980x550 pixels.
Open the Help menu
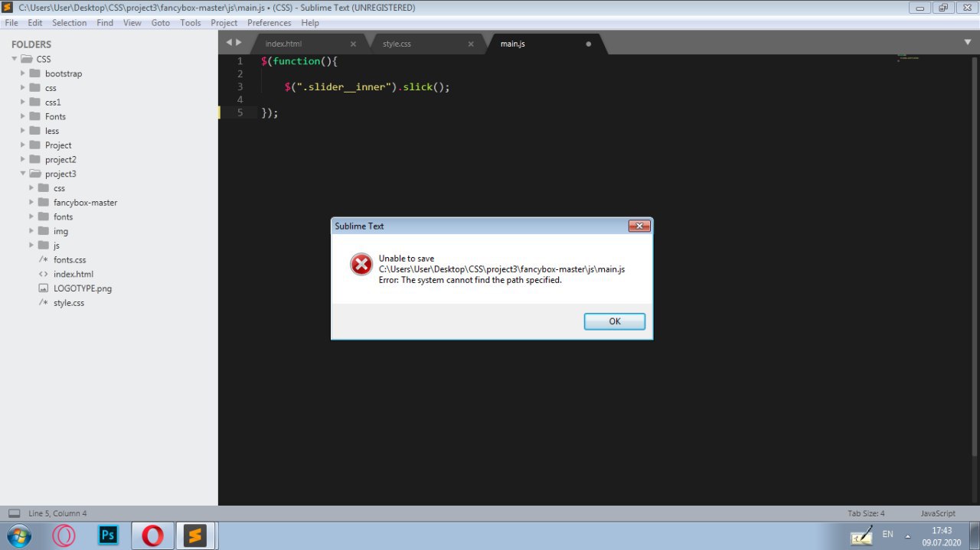310,23
